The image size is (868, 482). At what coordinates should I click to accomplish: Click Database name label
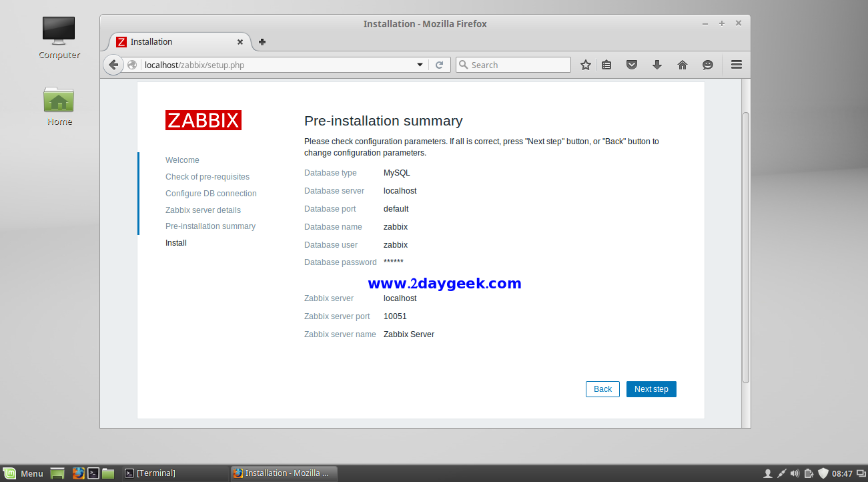(x=333, y=227)
